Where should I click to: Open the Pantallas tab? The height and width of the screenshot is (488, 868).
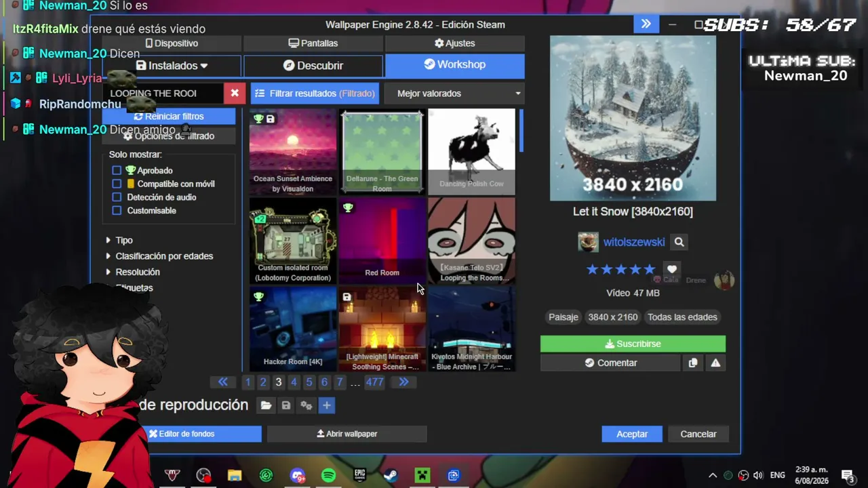(313, 43)
